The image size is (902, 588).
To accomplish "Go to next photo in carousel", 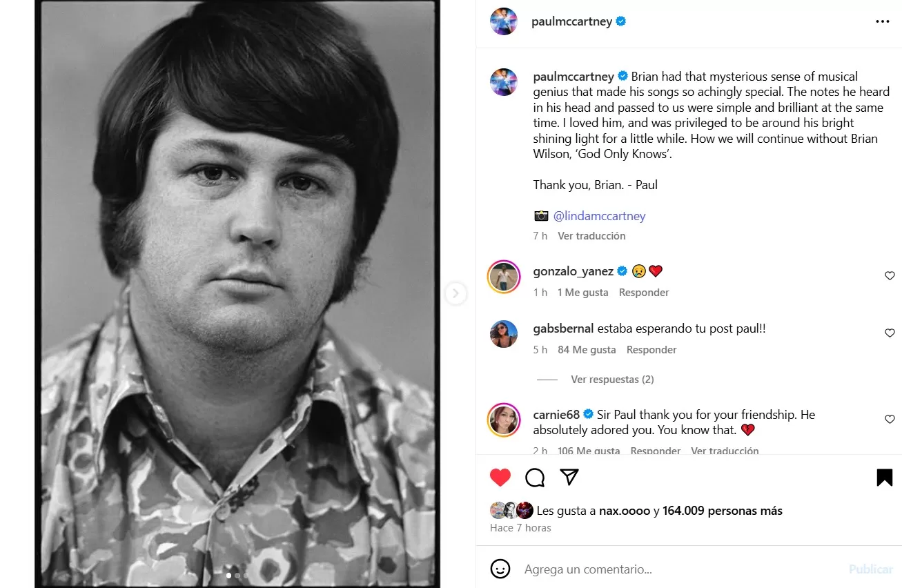I will [x=455, y=294].
